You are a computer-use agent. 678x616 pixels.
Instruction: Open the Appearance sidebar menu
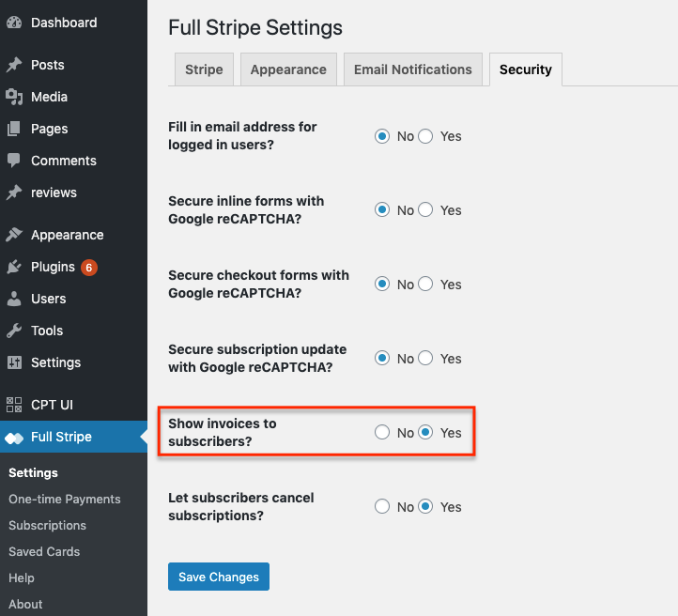(x=67, y=235)
